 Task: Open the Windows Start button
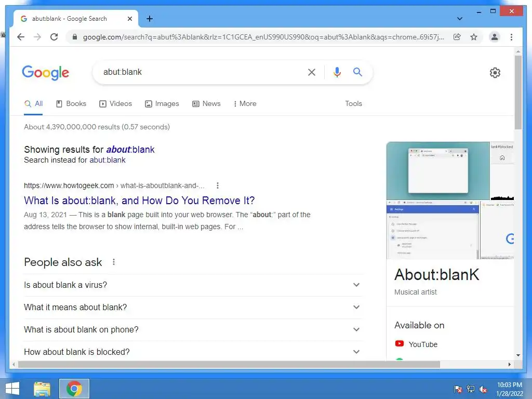[x=12, y=389]
